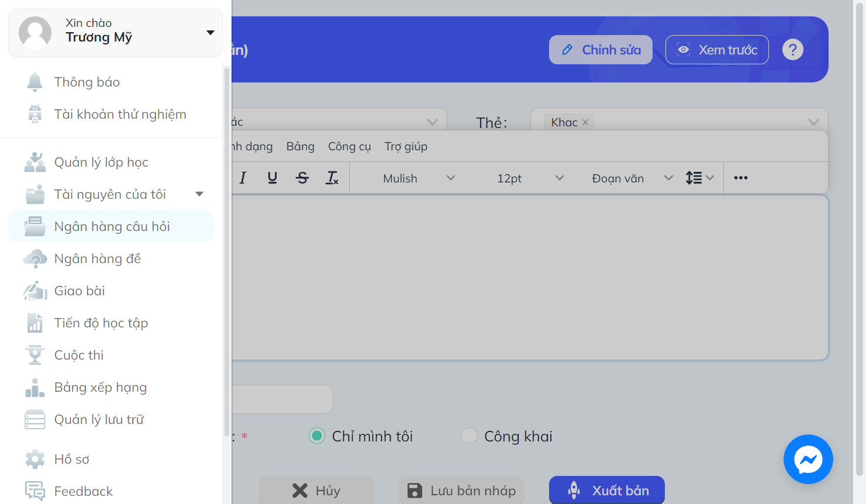The height and width of the screenshot is (504, 866).
Task: Click the Giao bài writing icon
Action: click(35, 291)
